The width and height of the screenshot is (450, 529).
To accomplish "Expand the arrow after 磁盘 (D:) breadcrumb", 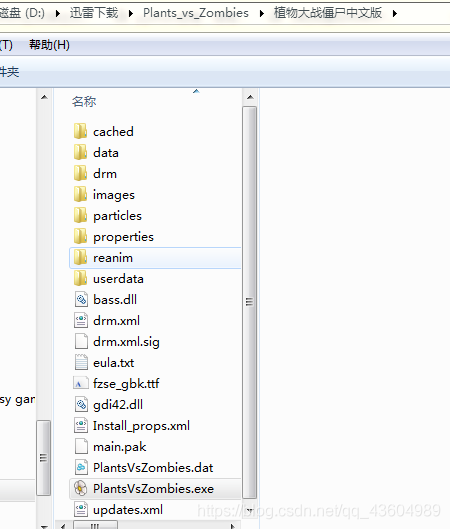I will pos(58,13).
